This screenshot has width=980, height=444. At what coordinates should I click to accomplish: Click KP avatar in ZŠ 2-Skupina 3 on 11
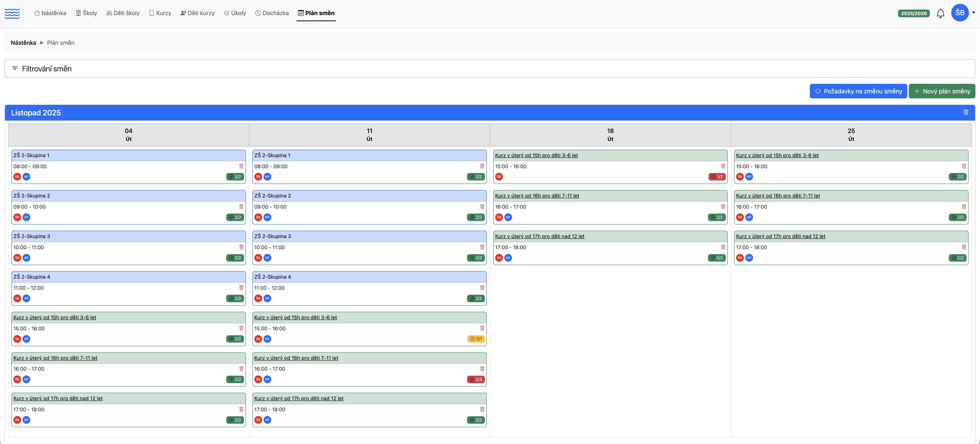[267, 258]
